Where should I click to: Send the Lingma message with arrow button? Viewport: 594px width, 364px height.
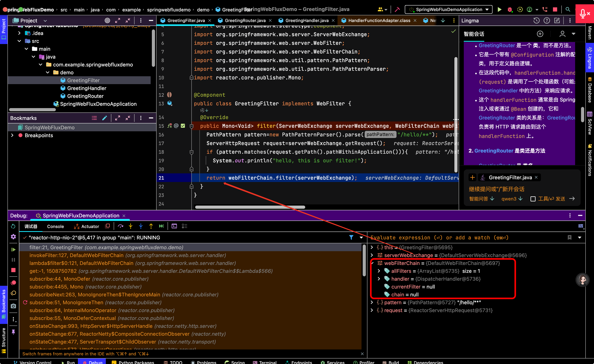pyautogui.click(x=572, y=199)
